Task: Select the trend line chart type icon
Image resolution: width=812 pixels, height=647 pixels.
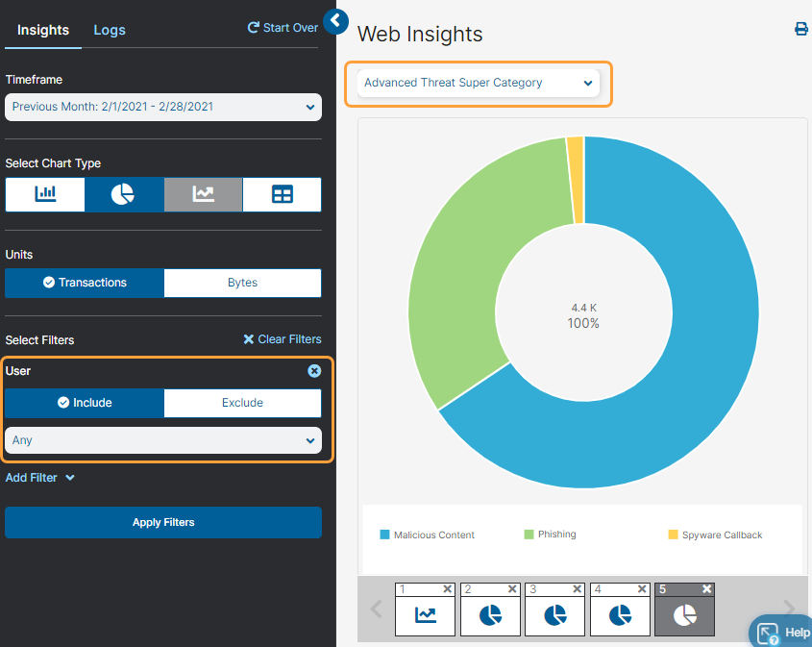Action: click(x=203, y=194)
